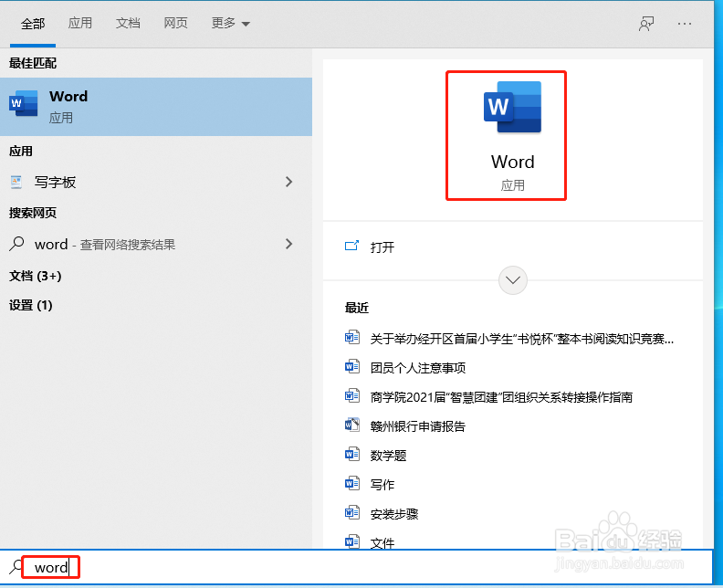Open recent file 写作
Viewport: 723px width, 588px height.
382,485
